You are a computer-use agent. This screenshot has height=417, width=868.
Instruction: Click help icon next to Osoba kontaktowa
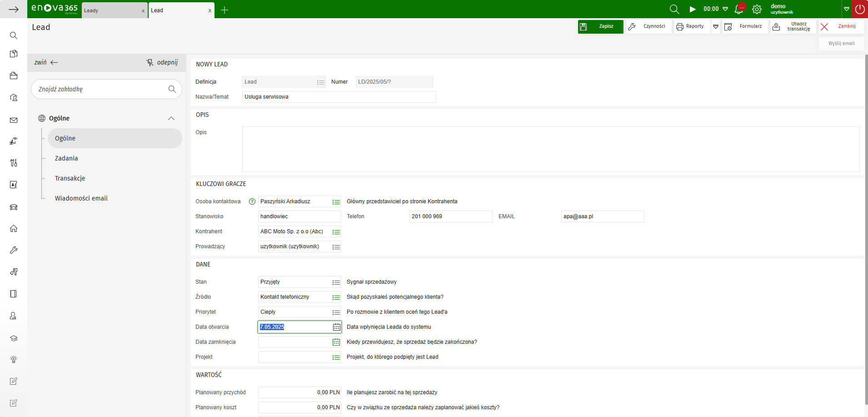point(252,201)
